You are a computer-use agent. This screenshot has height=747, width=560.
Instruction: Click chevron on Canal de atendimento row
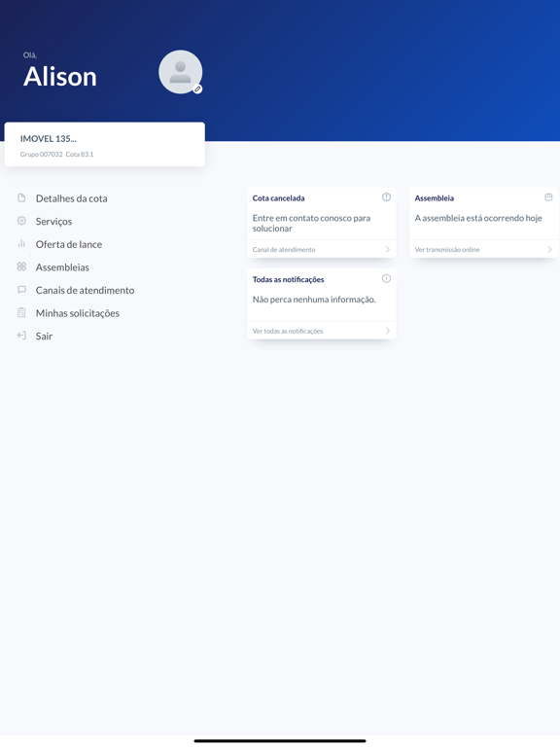click(x=388, y=249)
